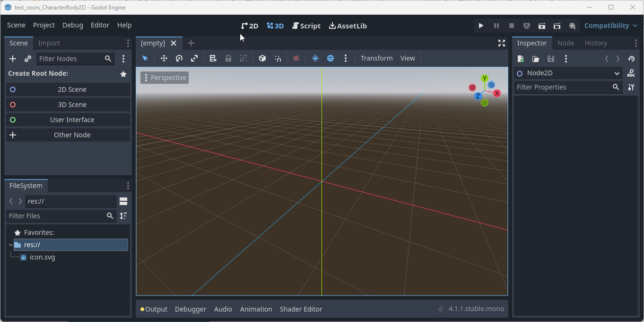
Task: Close the [empty] scene tab
Action: tap(174, 43)
